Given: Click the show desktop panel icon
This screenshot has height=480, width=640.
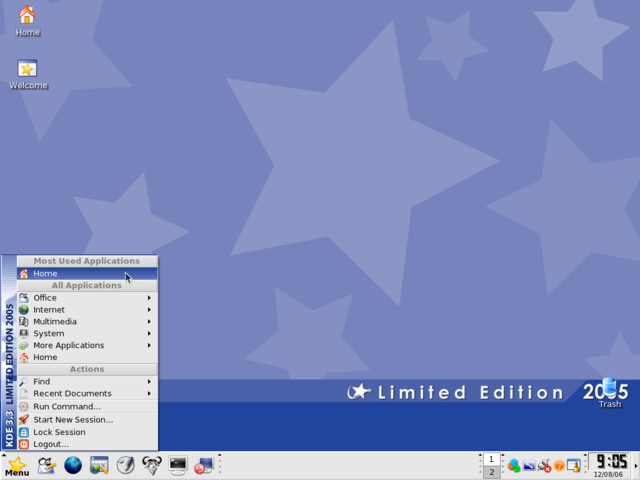Looking at the screenshot, I should 204,465.
